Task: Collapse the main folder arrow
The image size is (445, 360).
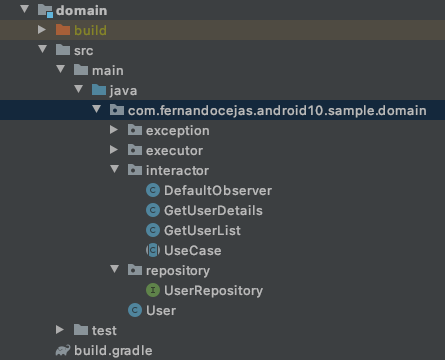Action: [x=61, y=69]
